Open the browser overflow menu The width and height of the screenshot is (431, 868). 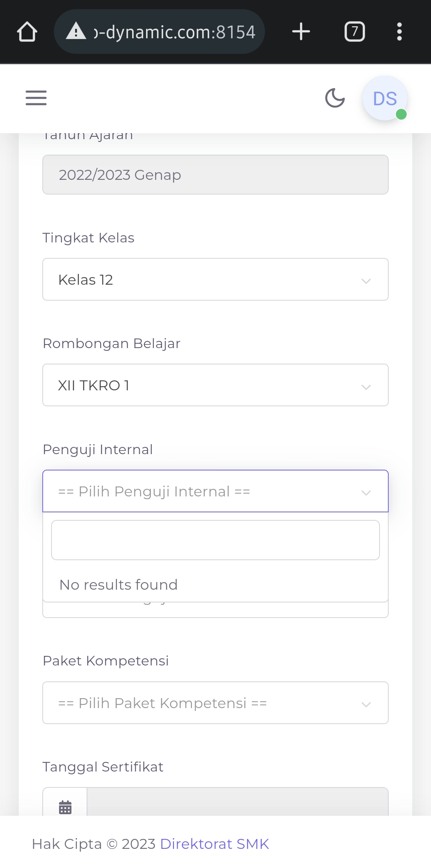point(399,31)
